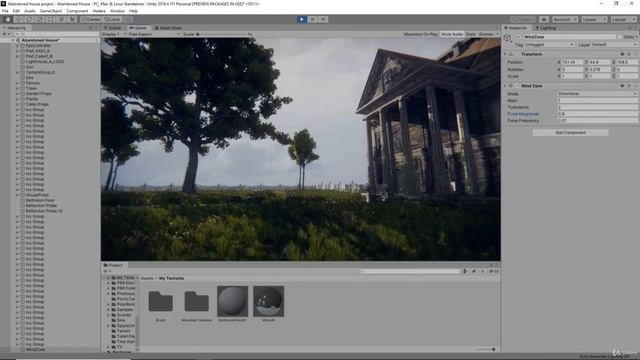Screen dimensions: 640x360
Task: Open the Edit menu
Action: coord(16,11)
